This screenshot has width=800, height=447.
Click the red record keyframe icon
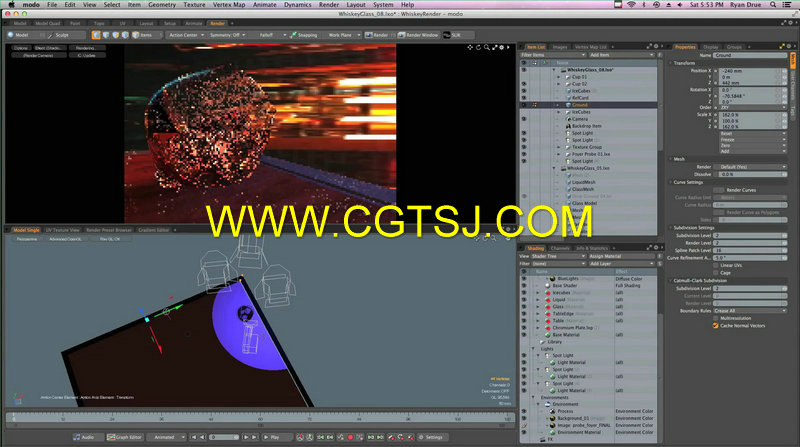(x=350, y=437)
